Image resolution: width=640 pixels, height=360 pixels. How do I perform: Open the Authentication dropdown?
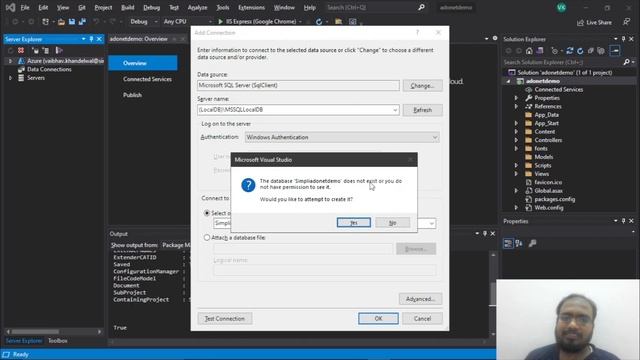point(342,138)
